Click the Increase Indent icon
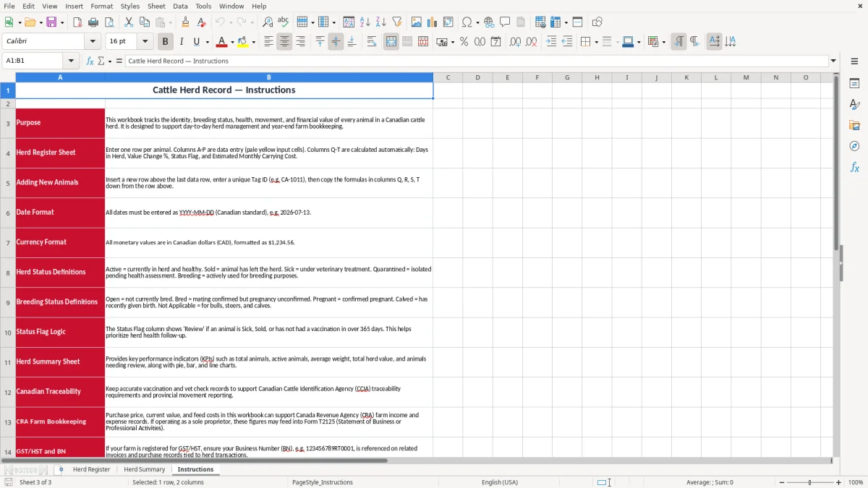The image size is (868, 488). (551, 42)
